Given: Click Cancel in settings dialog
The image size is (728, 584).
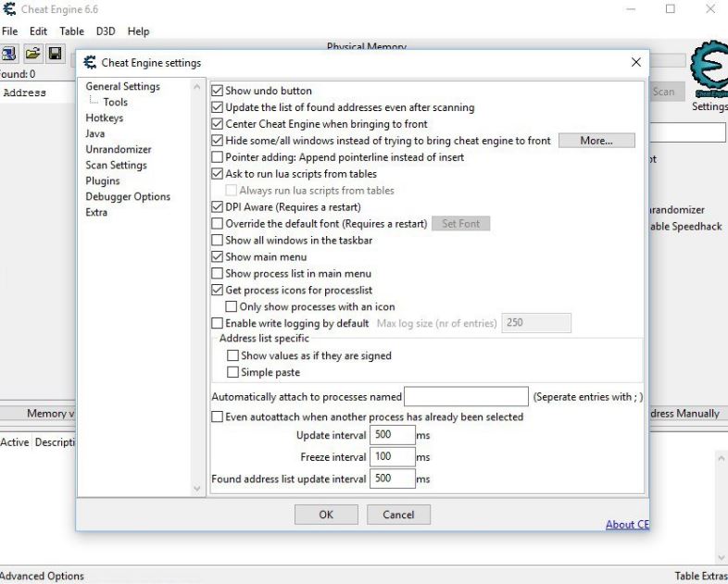Looking at the screenshot, I should pos(398,515).
